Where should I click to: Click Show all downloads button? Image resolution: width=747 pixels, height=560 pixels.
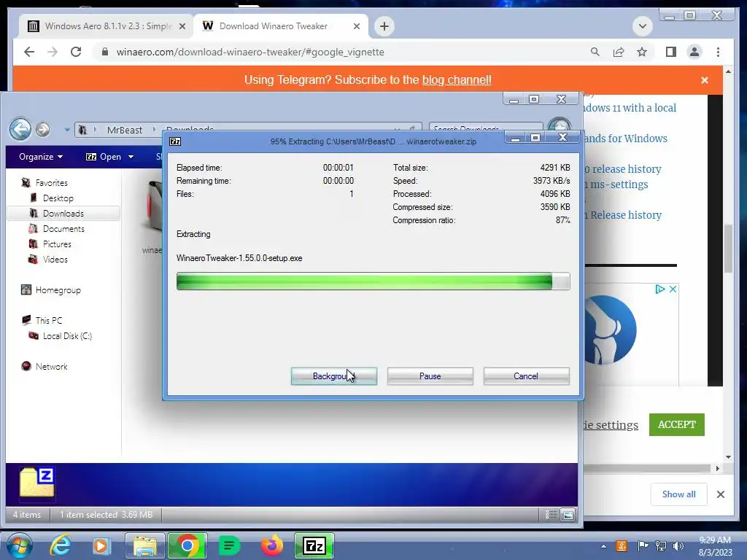[678, 494]
